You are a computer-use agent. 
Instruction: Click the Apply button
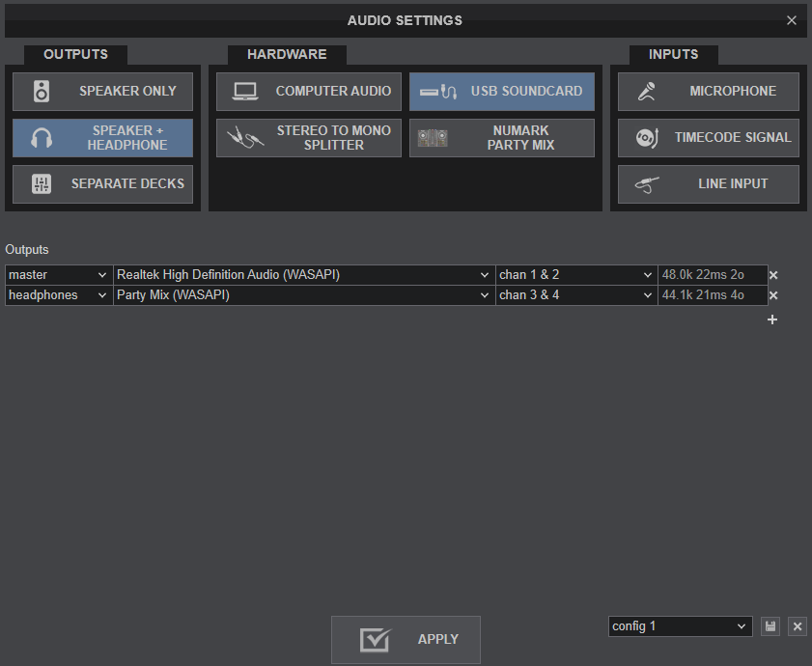pyautogui.click(x=406, y=640)
